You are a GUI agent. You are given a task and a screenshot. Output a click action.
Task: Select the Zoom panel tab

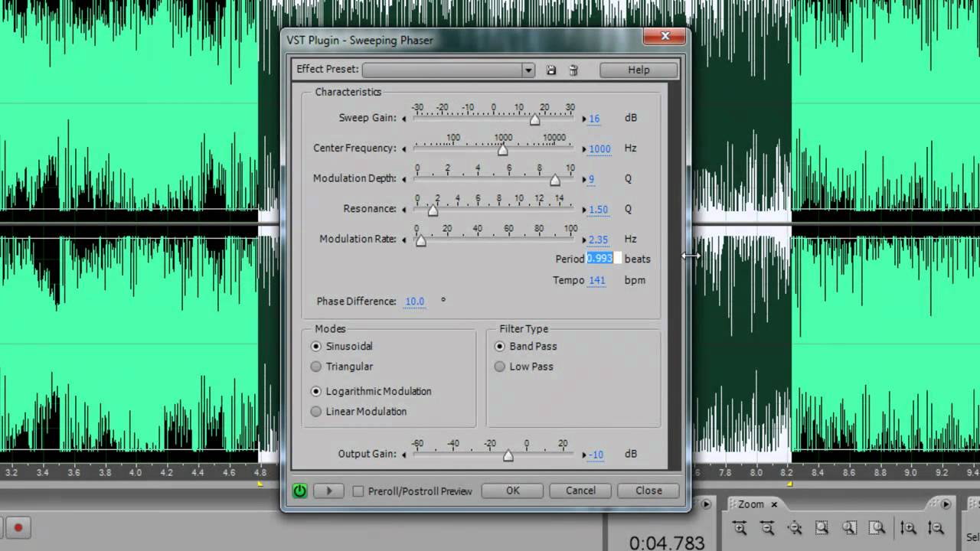751,504
